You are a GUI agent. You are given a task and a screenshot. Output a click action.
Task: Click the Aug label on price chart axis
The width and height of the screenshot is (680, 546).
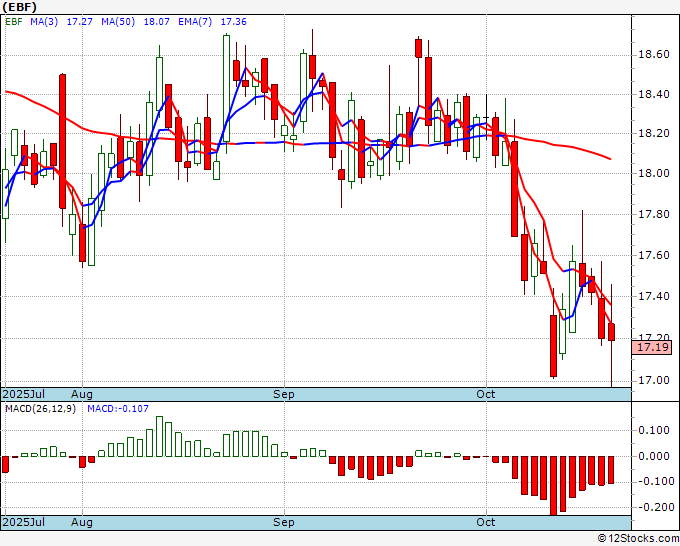[82, 394]
